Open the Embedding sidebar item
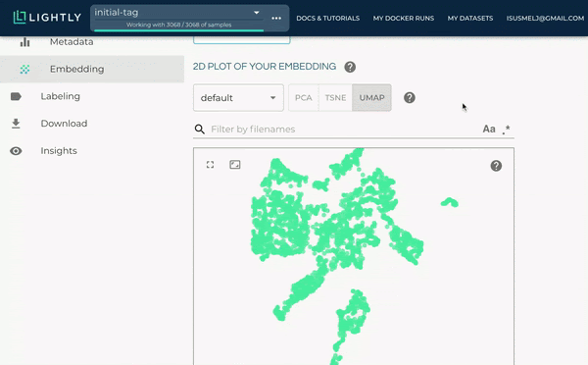 tap(92, 69)
